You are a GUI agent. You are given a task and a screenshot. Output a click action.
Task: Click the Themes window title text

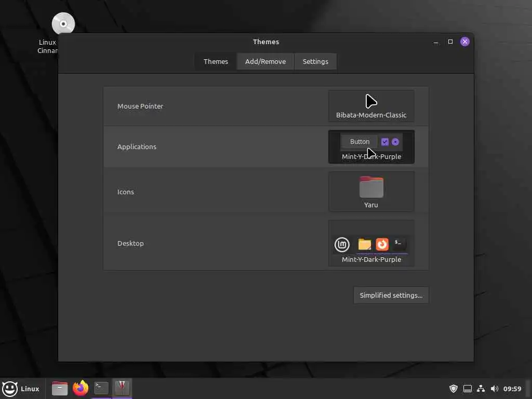266,42
